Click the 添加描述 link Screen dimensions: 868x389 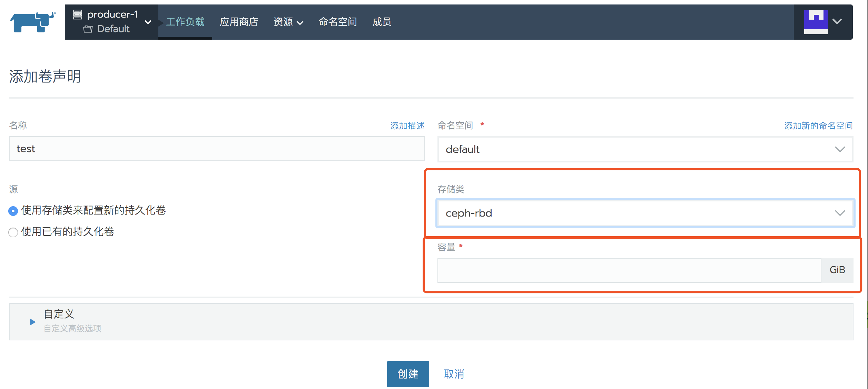(407, 126)
